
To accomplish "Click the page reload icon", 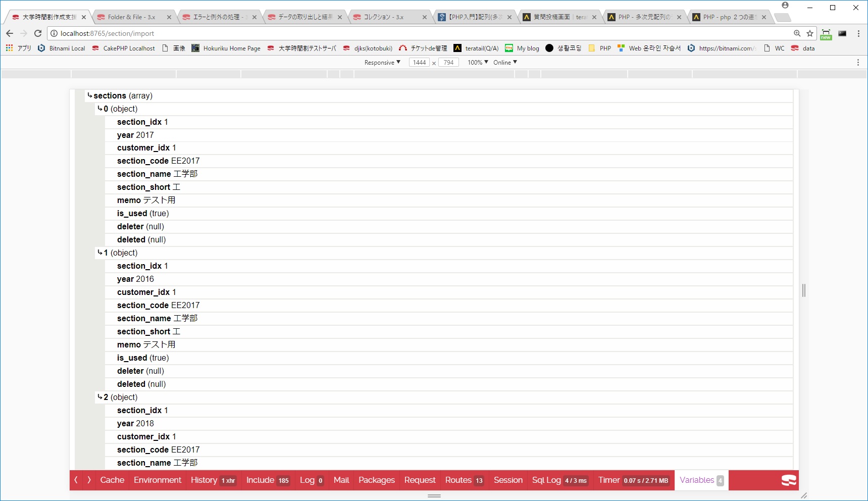I will 38,33.
